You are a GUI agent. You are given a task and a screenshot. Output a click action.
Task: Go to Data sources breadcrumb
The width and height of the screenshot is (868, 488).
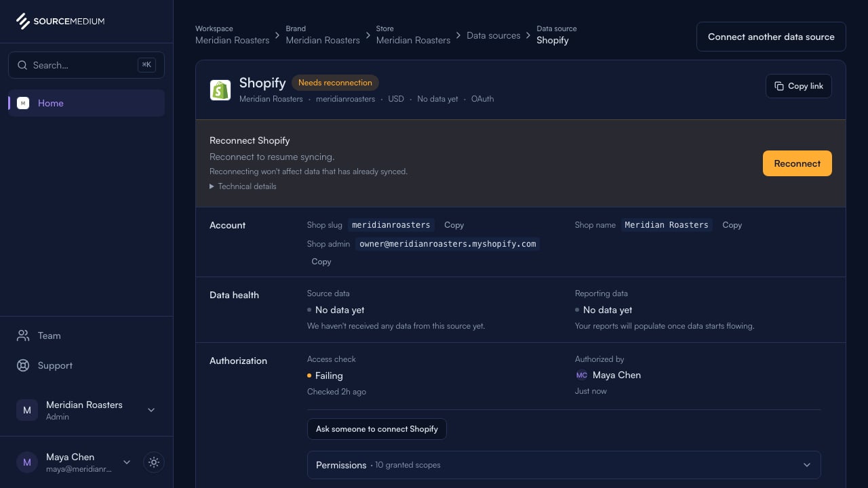click(494, 35)
